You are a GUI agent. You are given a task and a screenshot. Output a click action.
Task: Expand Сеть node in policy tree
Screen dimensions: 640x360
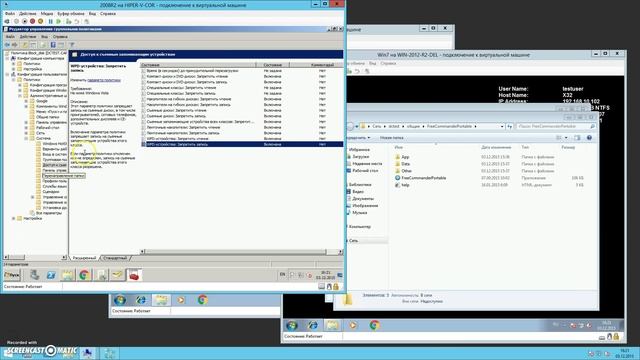(27, 133)
